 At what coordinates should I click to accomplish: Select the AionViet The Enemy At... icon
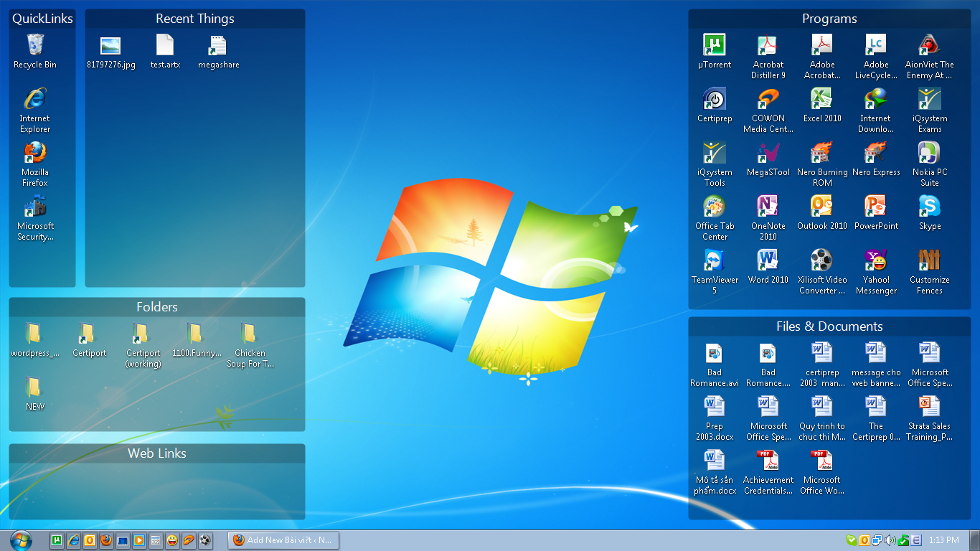[930, 57]
